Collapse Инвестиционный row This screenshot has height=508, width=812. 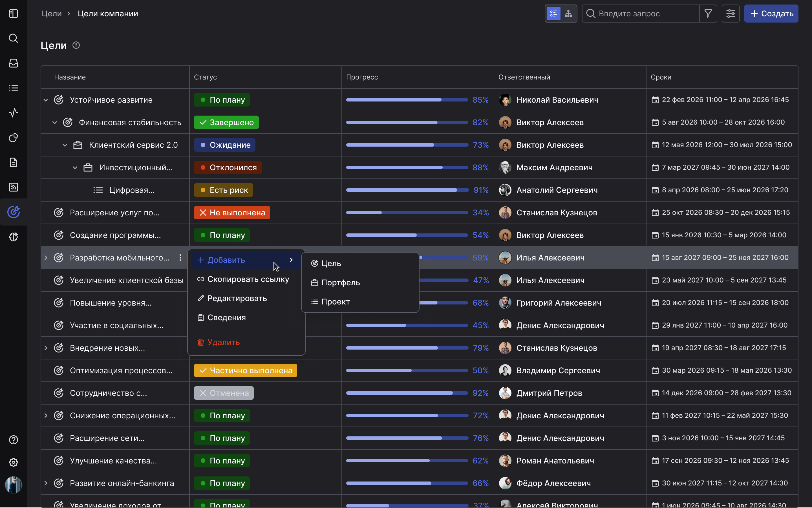tap(75, 168)
